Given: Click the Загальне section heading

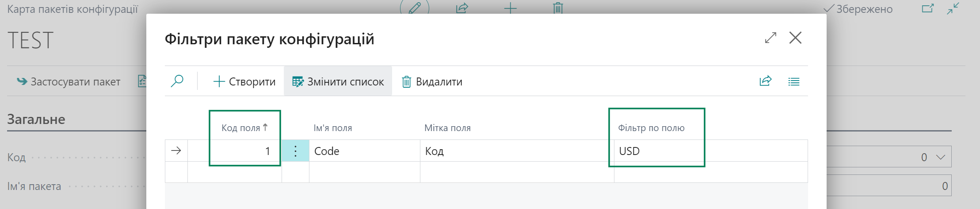Looking at the screenshot, I should (36, 119).
